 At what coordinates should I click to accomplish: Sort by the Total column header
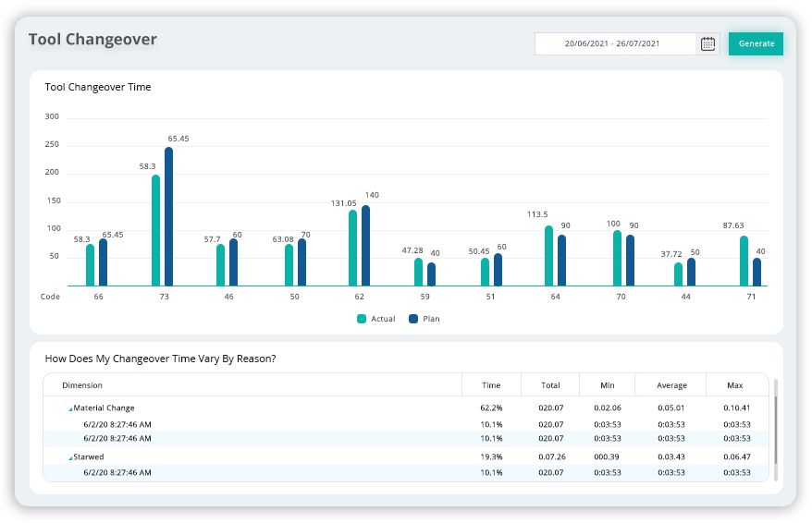pyautogui.click(x=550, y=385)
